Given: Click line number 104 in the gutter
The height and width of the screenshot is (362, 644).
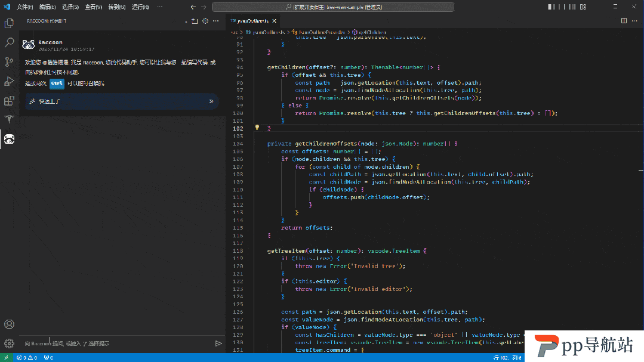Looking at the screenshot, I should point(238,144).
